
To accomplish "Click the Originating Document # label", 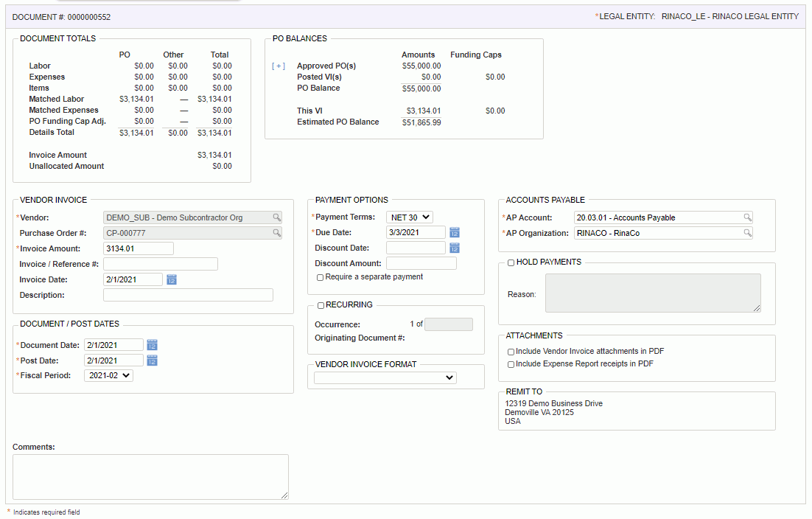I will [x=360, y=338].
